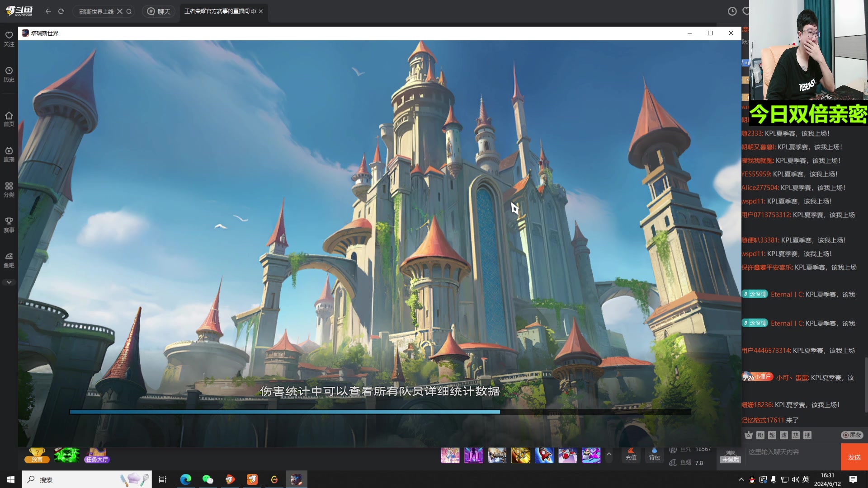The width and height of the screenshot is (868, 488).
Task: Open the Windows notification center
Action: pyautogui.click(x=853, y=479)
